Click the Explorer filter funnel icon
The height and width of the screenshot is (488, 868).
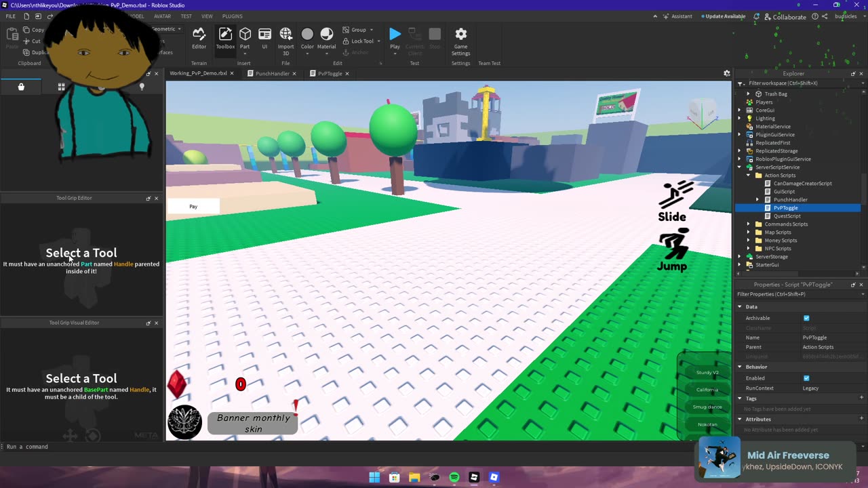[741, 83]
